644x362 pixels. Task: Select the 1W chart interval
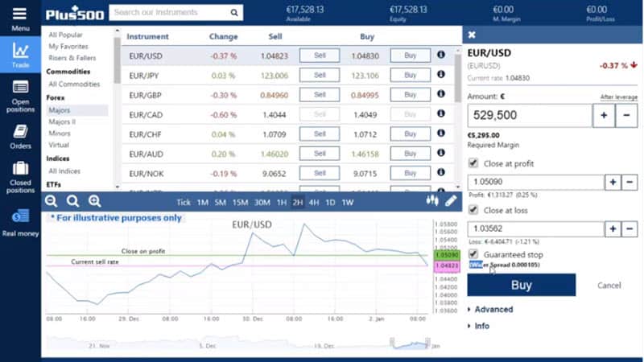pos(348,203)
